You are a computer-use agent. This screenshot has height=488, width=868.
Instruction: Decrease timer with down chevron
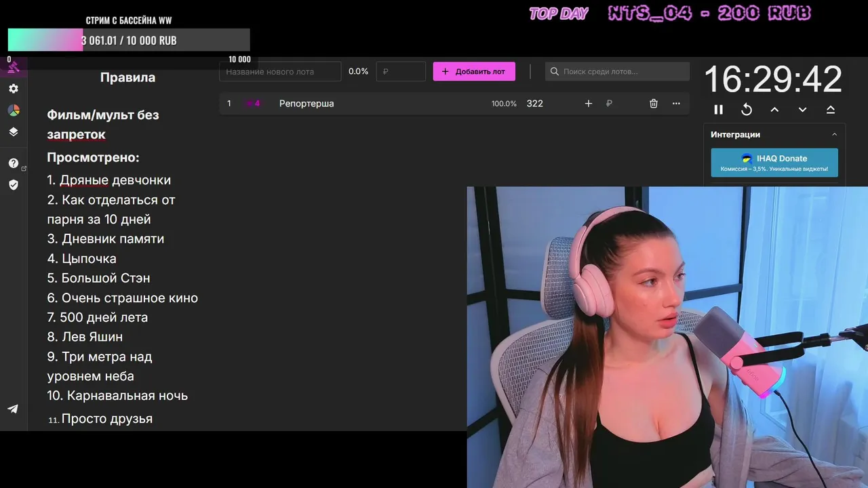coord(802,109)
